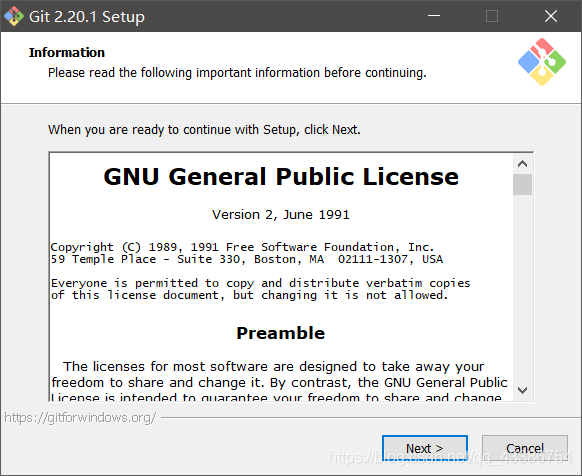Viewport: 582px width, 476px height.
Task: Click the 'When you are ready to continue' text
Action: (204, 130)
